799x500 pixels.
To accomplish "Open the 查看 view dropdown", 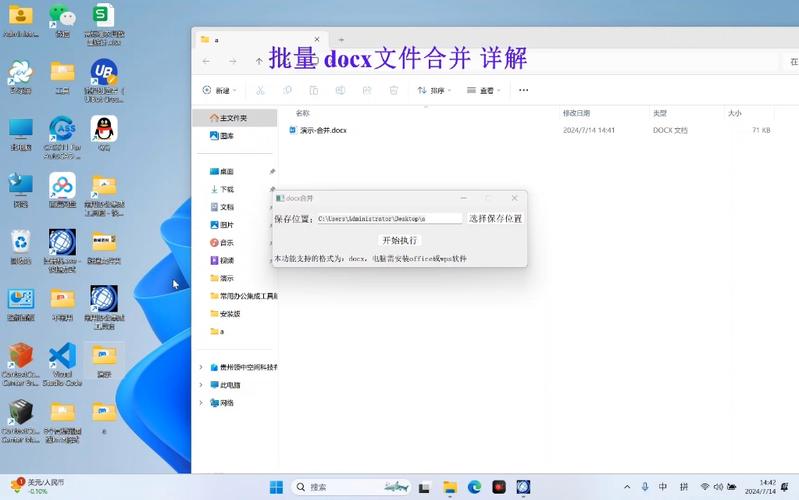I will pyautogui.click(x=484, y=90).
